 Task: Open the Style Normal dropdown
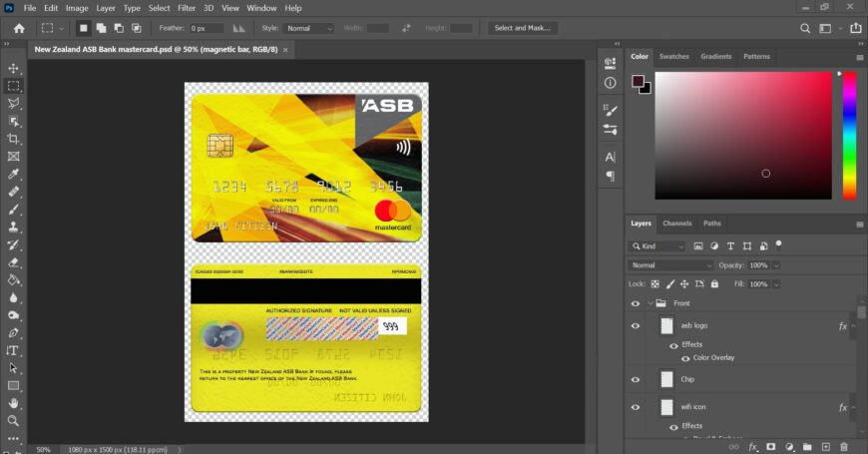click(309, 28)
